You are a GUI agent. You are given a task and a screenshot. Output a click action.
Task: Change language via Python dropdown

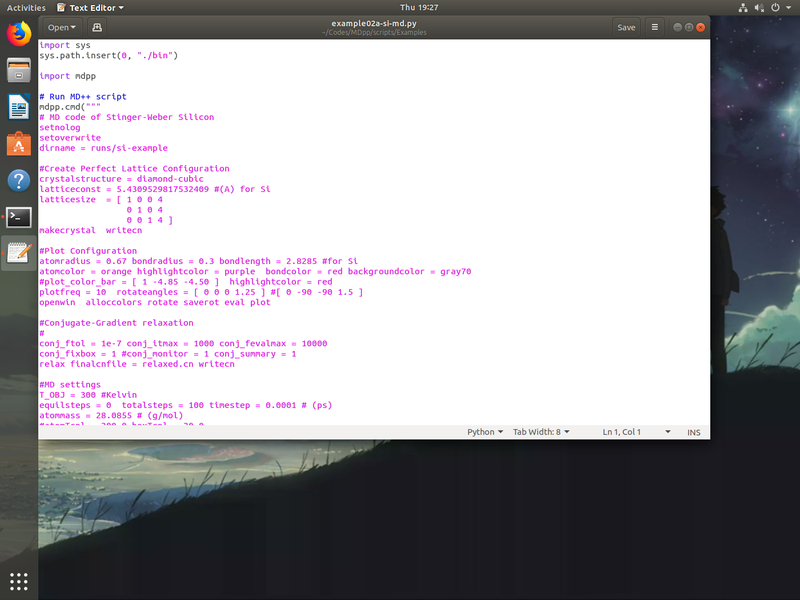[485, 432]
